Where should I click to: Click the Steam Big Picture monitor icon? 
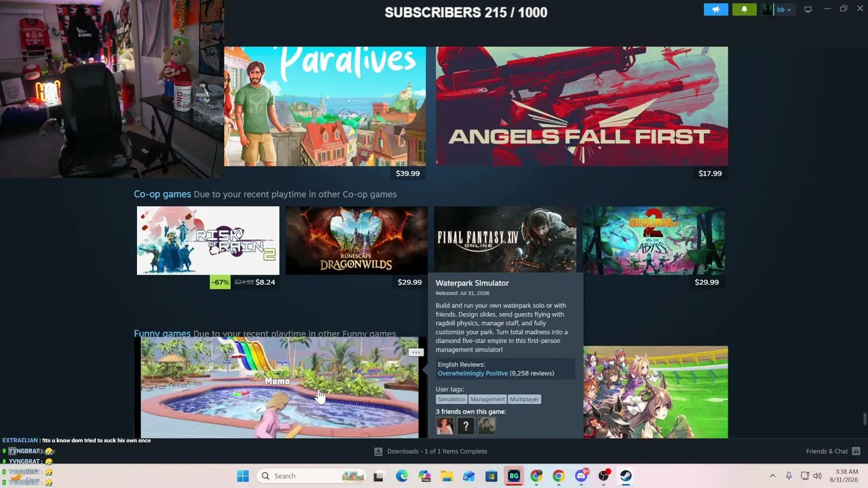[808, 9]
